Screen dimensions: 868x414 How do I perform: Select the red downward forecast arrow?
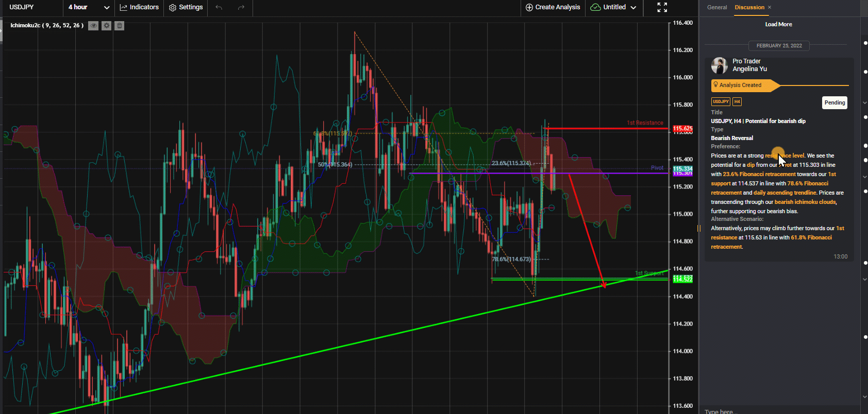[x=587, y=230]
